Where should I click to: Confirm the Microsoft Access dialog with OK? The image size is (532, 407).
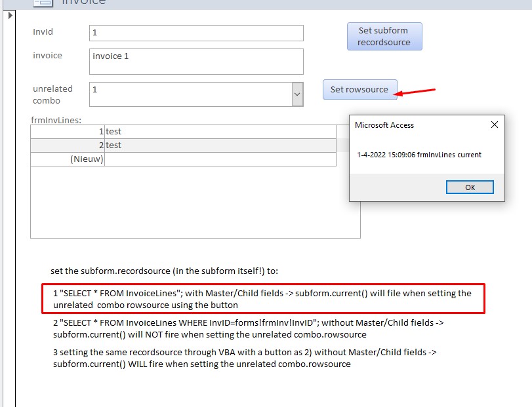tap(470, 187)
